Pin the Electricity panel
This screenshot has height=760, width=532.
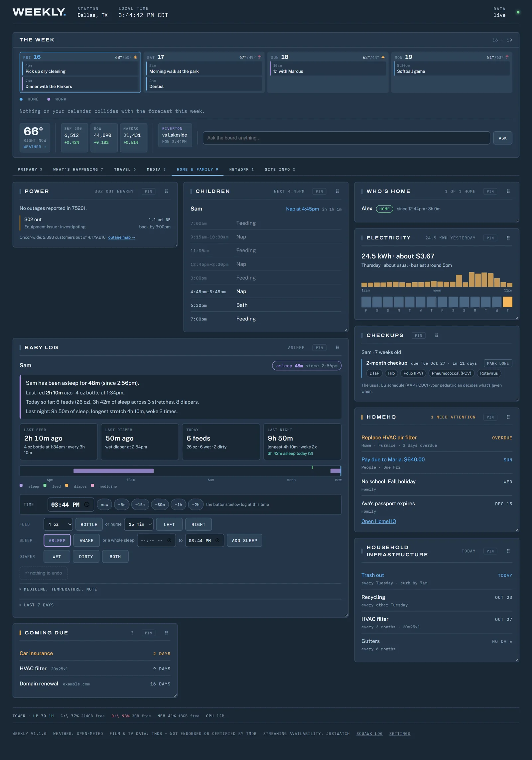(x=490, y=238)
